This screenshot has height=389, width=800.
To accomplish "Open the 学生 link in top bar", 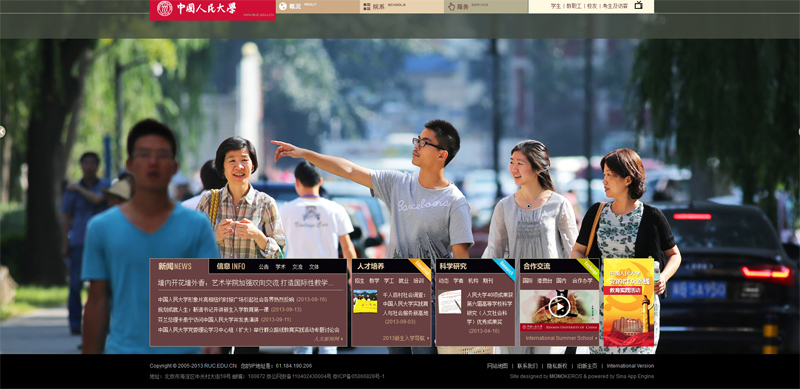I will pyautogui.click(x=556, y=6).
